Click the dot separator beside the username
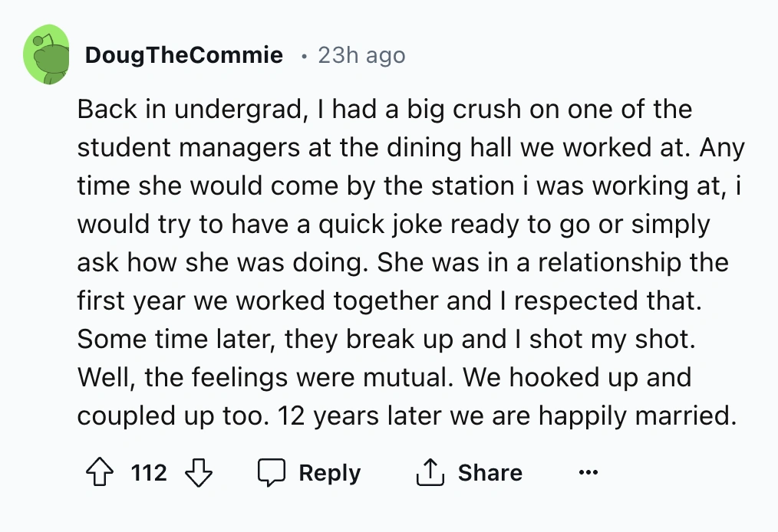 click(302, 56)
